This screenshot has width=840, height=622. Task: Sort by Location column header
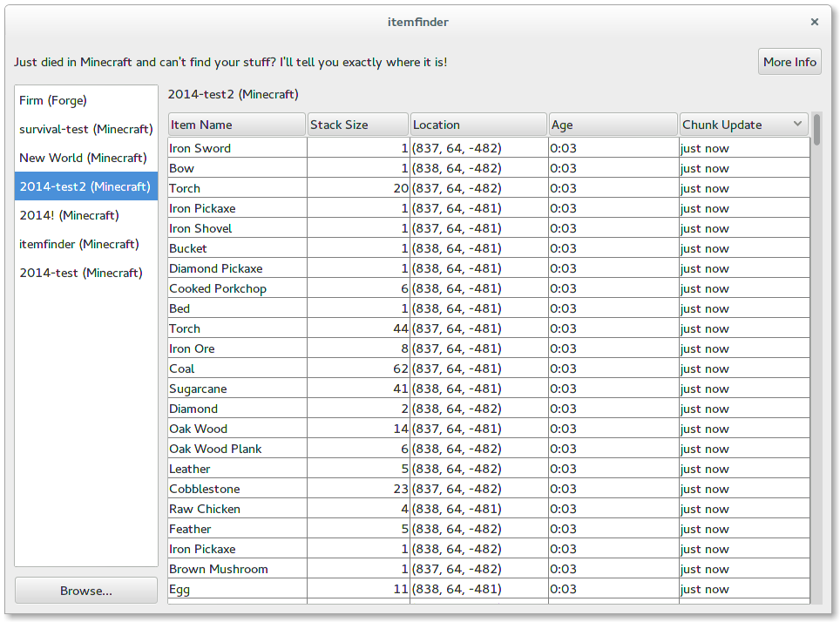pyautogui.click(x=478, y=125)
